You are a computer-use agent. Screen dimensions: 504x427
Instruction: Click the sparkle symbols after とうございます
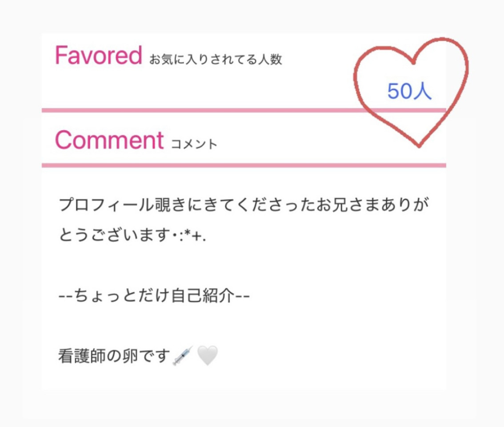tap(192, 234)
